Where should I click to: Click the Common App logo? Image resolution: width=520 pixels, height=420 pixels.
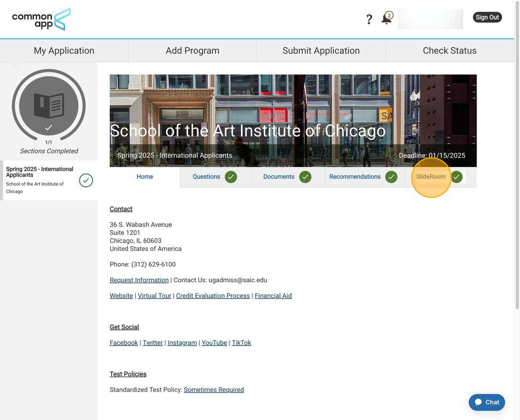(42, 20)
